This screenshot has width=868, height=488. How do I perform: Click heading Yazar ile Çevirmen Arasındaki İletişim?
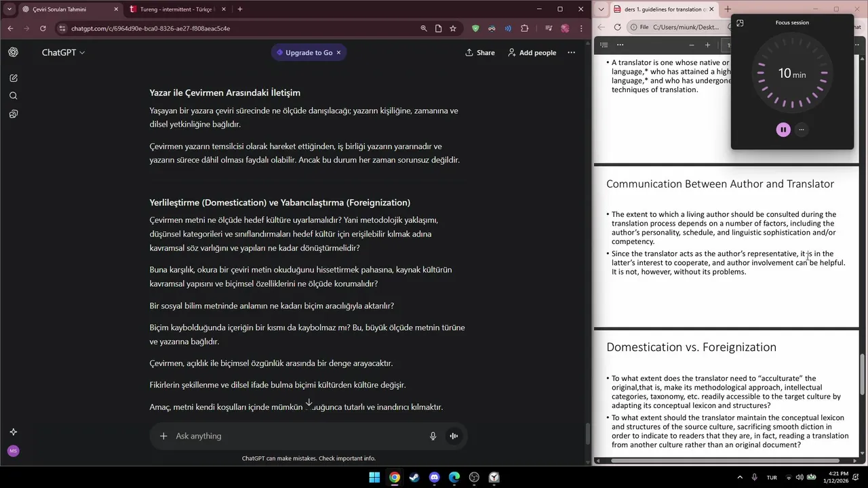pyautogui.click(x=224, y=92)
